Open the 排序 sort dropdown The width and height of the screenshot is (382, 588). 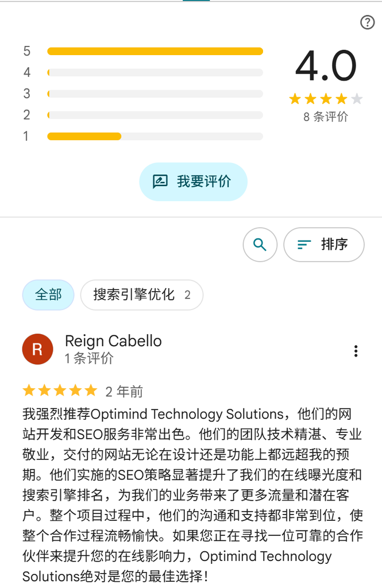324,245
